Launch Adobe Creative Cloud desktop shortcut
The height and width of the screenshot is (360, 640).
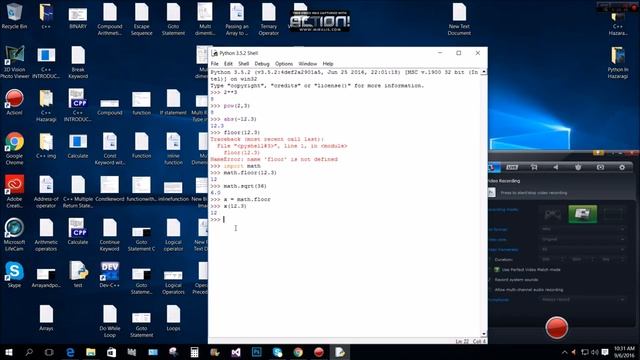pos(14,192)
